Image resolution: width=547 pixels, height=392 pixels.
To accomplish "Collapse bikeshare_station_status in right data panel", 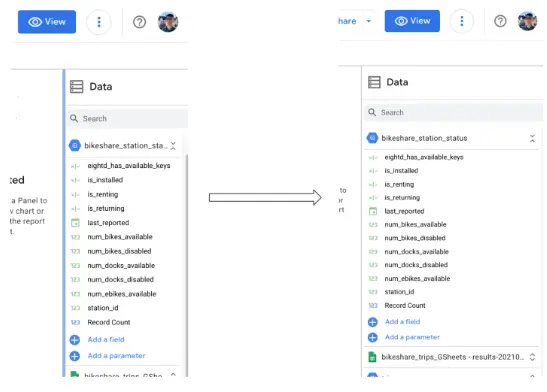I will (x=532, y=138).
